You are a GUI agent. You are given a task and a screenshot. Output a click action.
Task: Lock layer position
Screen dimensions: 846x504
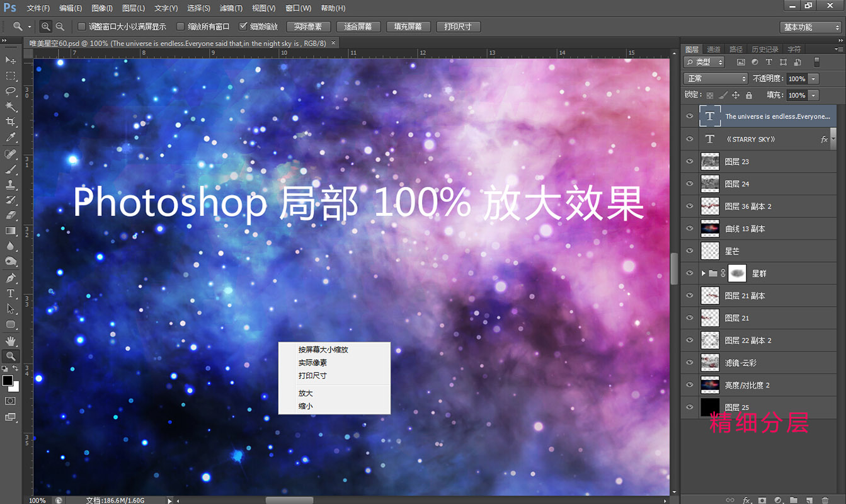click(736, 95)
